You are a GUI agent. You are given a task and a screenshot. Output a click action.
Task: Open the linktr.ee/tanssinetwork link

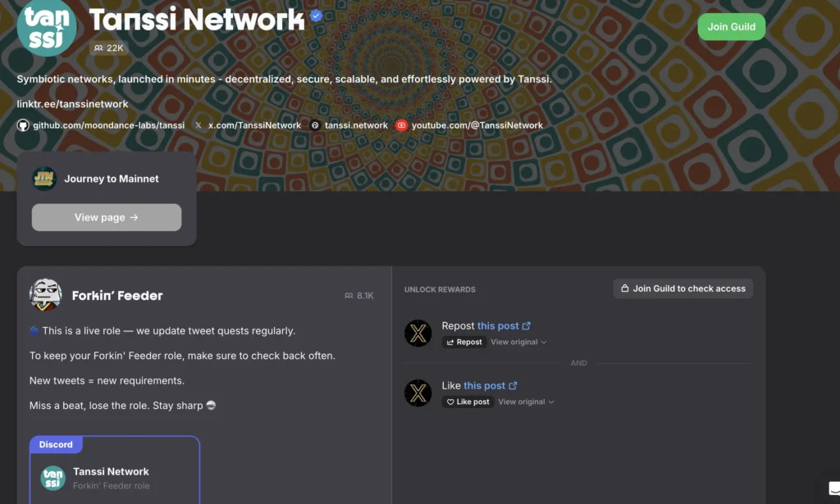(x=72, y=104)
